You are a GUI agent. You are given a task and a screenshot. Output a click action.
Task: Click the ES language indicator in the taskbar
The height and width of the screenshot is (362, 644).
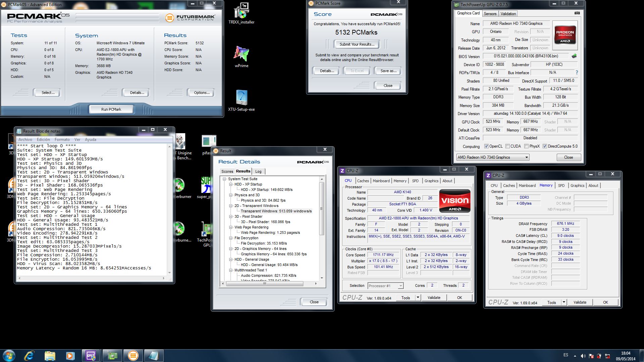tap(566, 355)
